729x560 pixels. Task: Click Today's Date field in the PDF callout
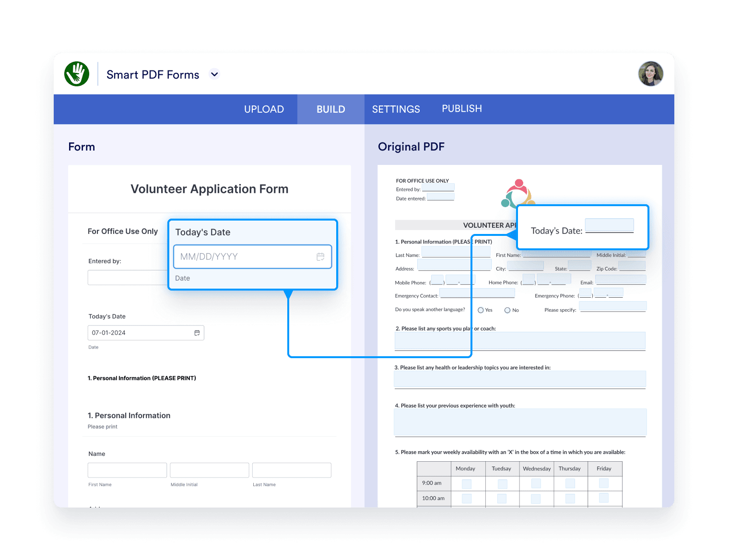(610, 225)
